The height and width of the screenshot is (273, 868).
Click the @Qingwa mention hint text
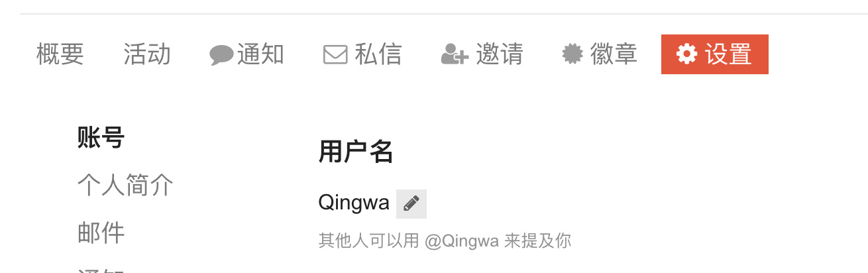[x=462, y=241]
